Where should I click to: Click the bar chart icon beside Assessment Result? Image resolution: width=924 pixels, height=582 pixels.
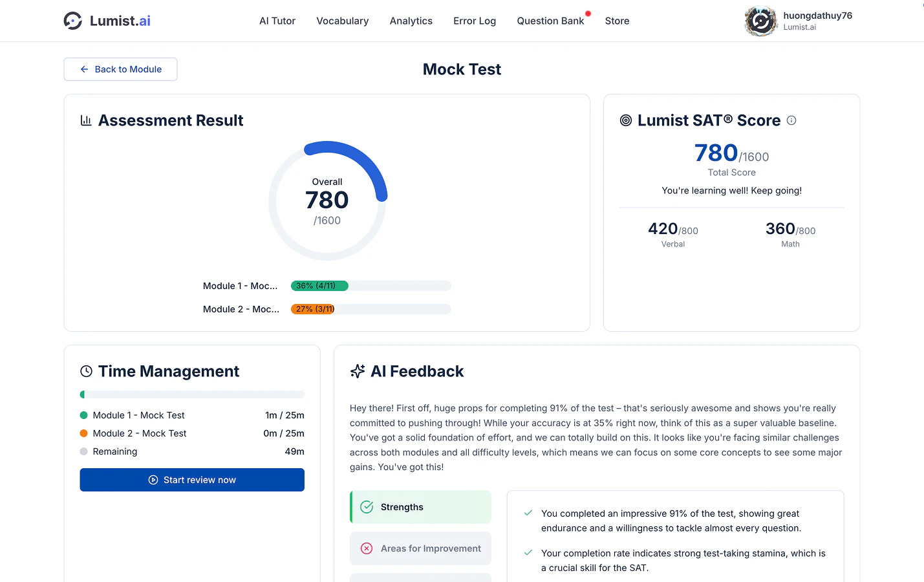pos(86,120)
